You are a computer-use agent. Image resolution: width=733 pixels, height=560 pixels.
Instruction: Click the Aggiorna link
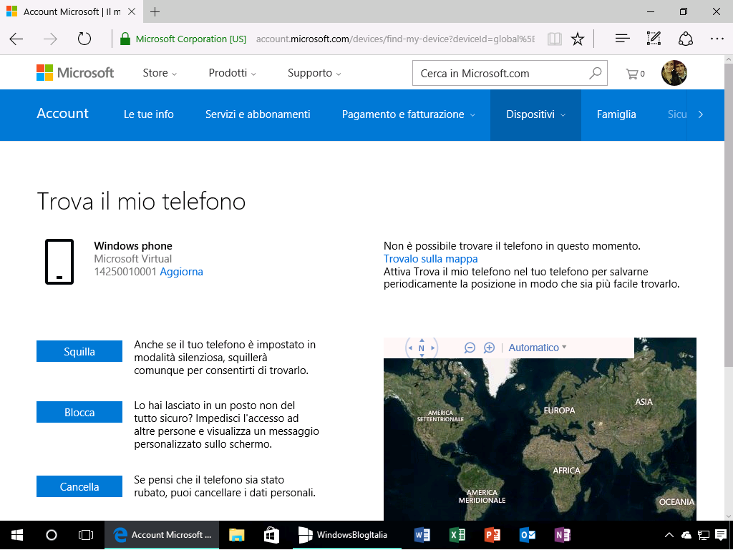pyautogui.click(x=181, y=272)
